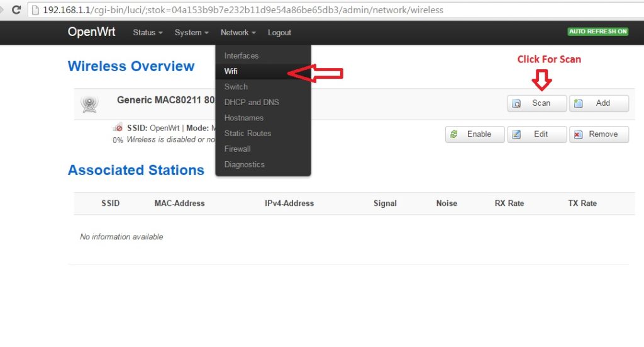Click the Logout link
The image size is (644, 347).
click(x=279, y=33)
